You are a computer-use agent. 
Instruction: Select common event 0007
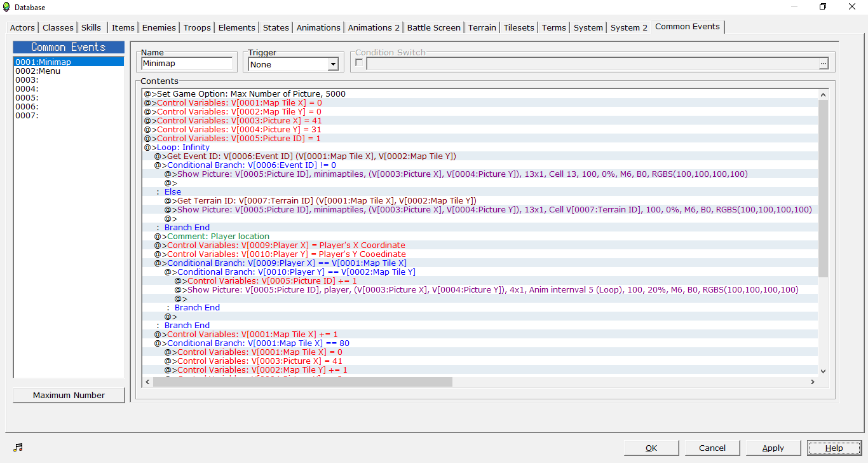tap(69, 115)
